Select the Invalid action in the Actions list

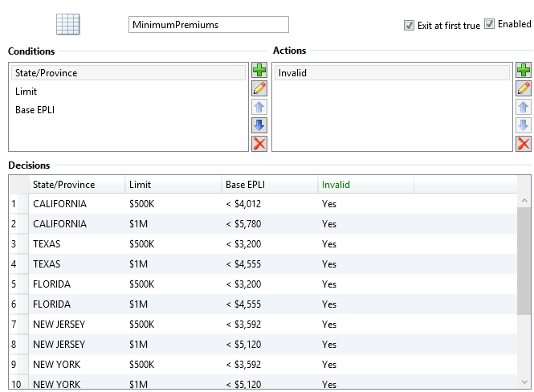coord(291,73)
